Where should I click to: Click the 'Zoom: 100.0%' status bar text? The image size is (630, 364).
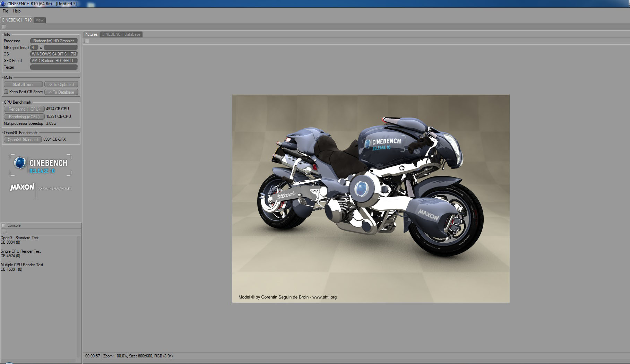[x=115, y=356]
